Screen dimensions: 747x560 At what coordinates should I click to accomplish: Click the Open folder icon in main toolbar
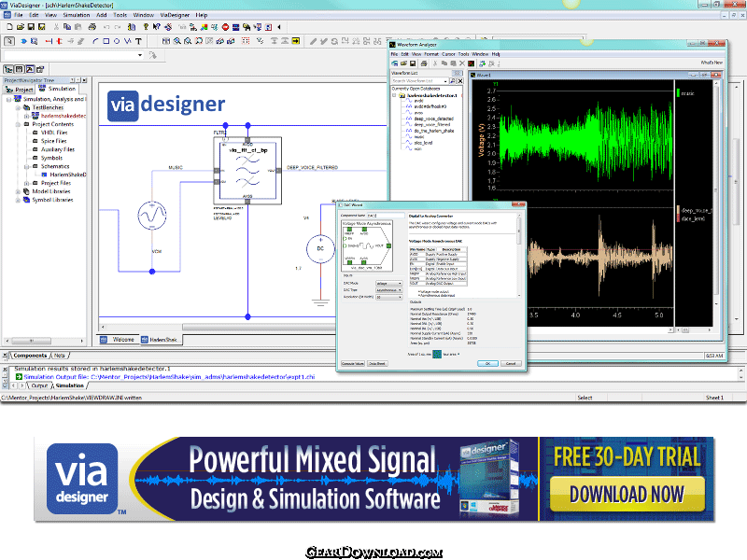(x=20, y=27)
